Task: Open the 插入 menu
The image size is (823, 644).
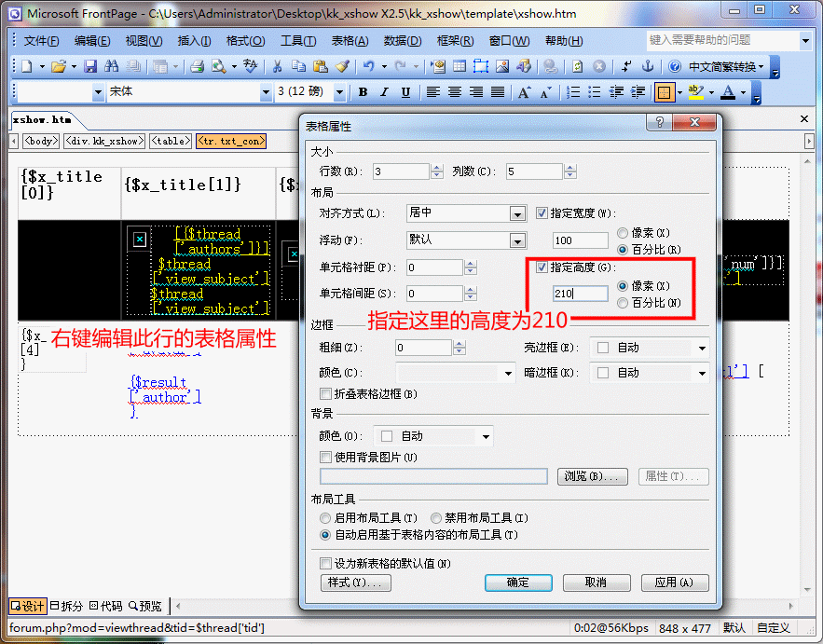Action: click(194, 41)
